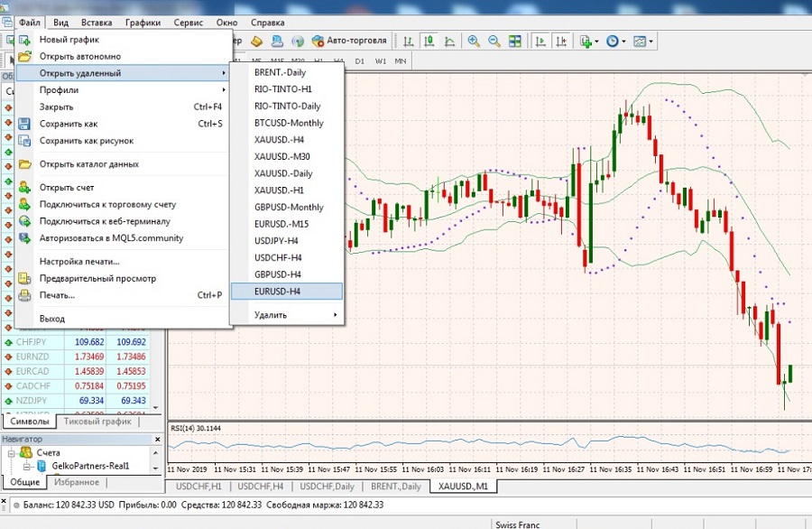Open deleted chart BTCUSD-Monthly
Image resolution: width=812 pixels, height=529 pixels.
(287, 124)
